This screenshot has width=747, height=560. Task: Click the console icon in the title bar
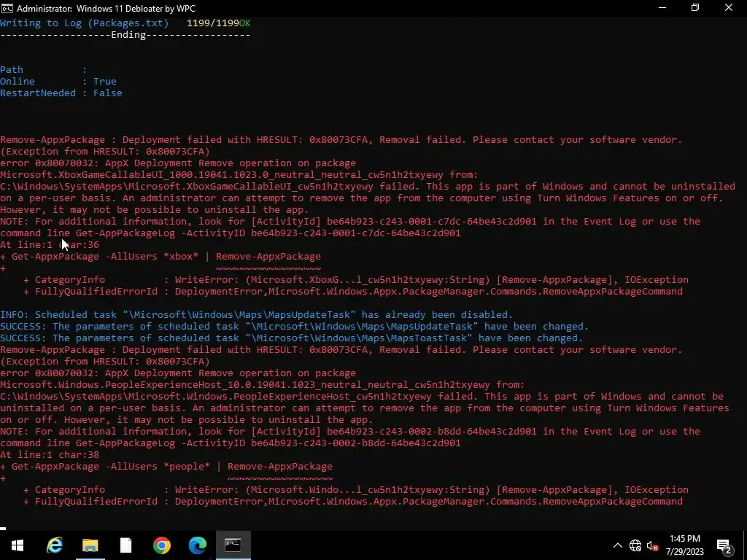(x=7, y=8)
